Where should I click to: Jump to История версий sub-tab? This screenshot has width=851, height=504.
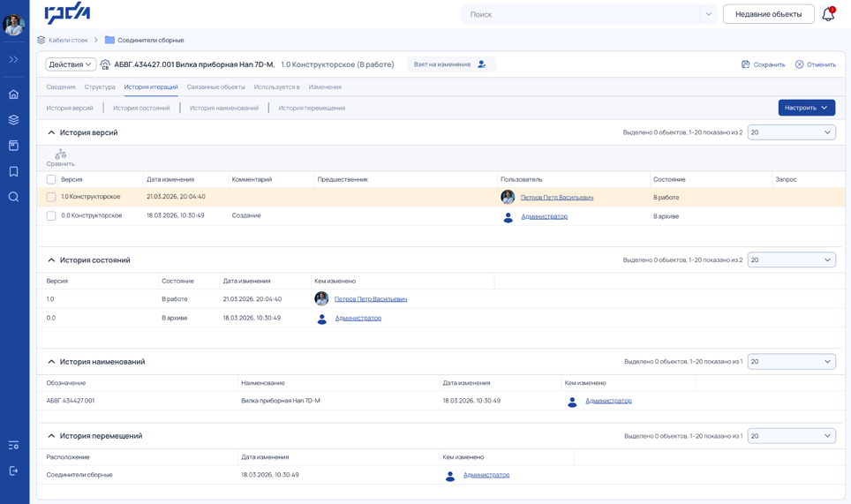(70, 108)
